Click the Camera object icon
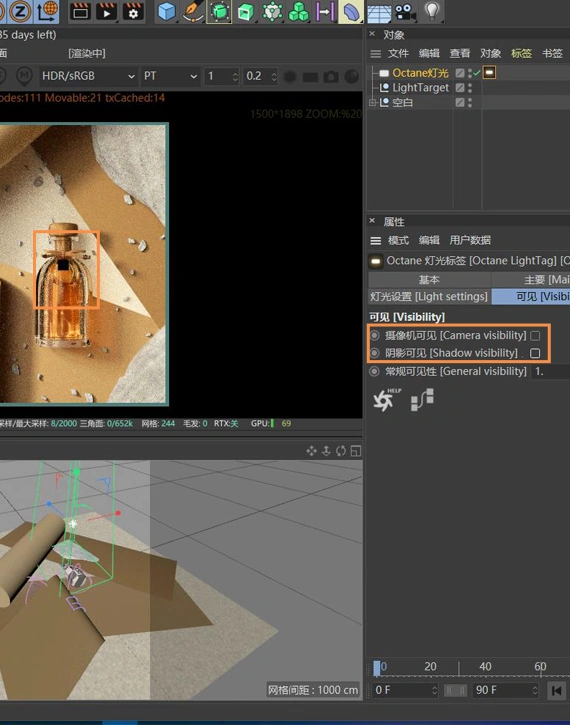The width and height of the screenshot is (570, 725). pos(405,12)
